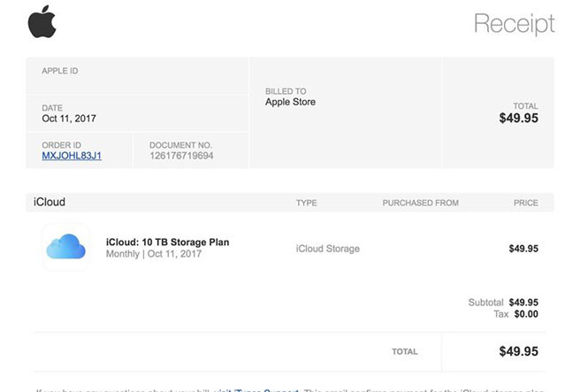The image size is (588, 392).
Task: Click the Apple logo icon
Action: (x=42, y=22)
